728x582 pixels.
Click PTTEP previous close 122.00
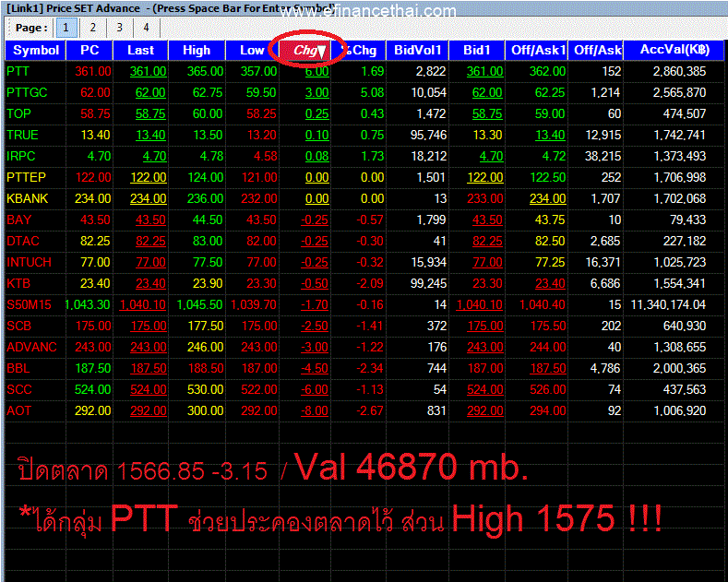coord(93,178)
